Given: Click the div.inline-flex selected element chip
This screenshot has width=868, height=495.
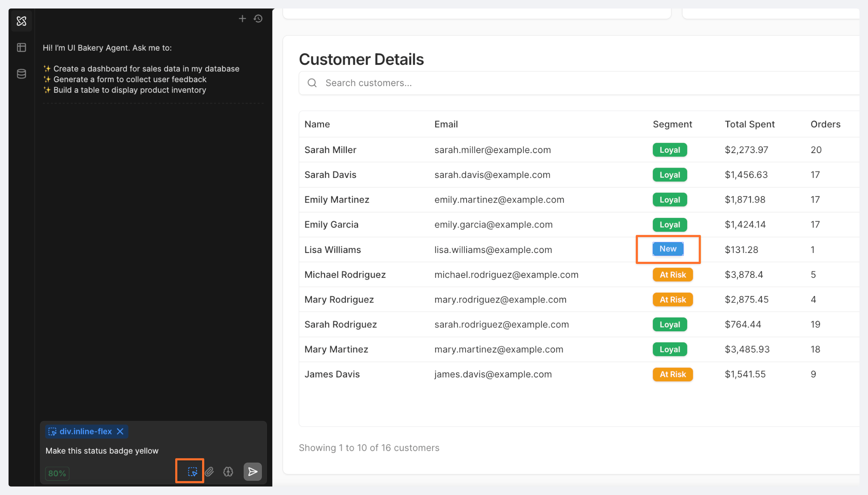Looking at the screenshot, I should 85,431.
